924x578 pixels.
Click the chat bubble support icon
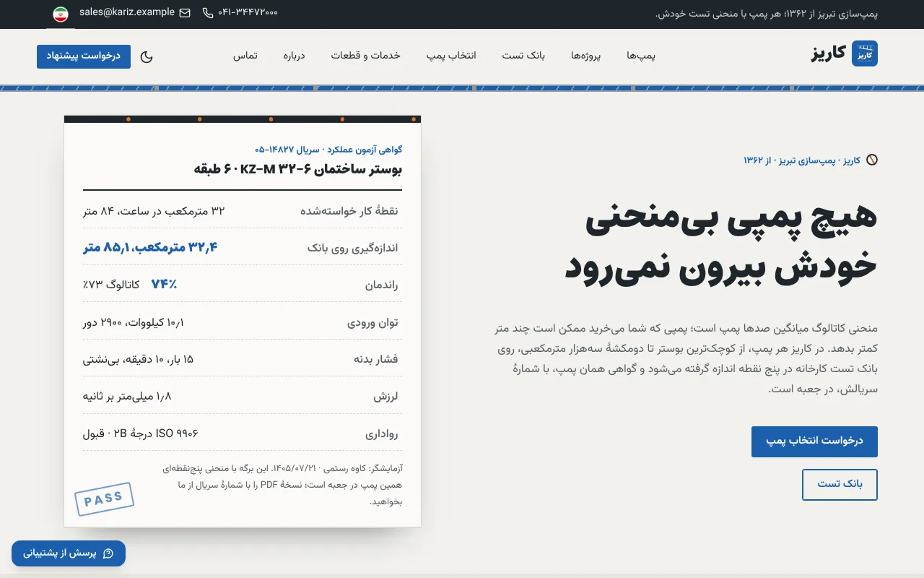[108, 553]
